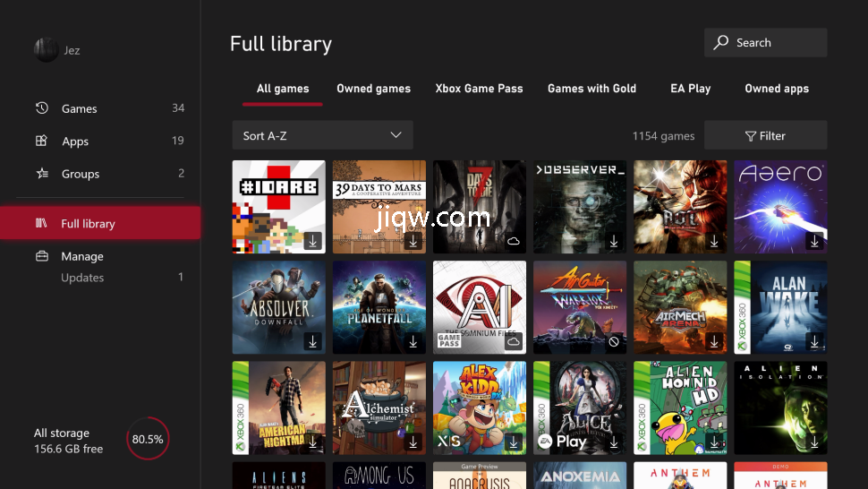Click the Jez profile avatar
The height and width of the screenshot is (489, 868).
coord(46,50)
